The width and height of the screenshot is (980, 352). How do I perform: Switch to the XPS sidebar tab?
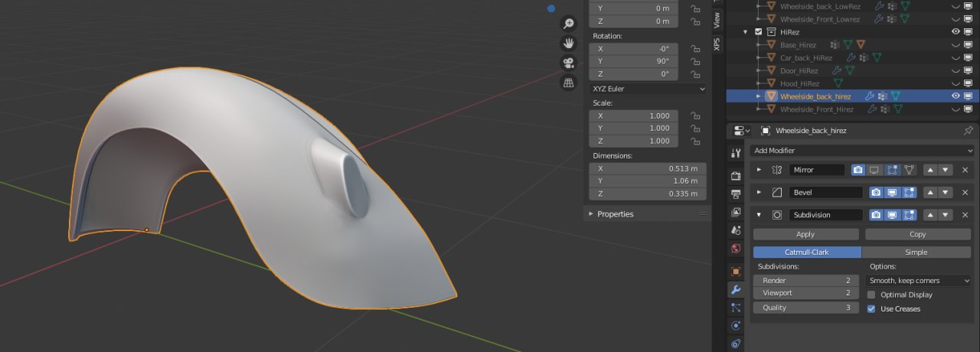pos(717,44)
